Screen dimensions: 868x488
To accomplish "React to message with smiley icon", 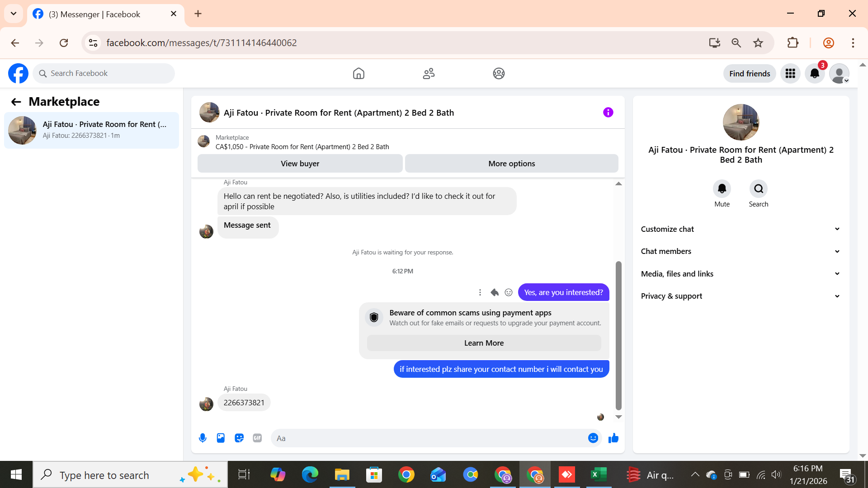I will point(509,292).
